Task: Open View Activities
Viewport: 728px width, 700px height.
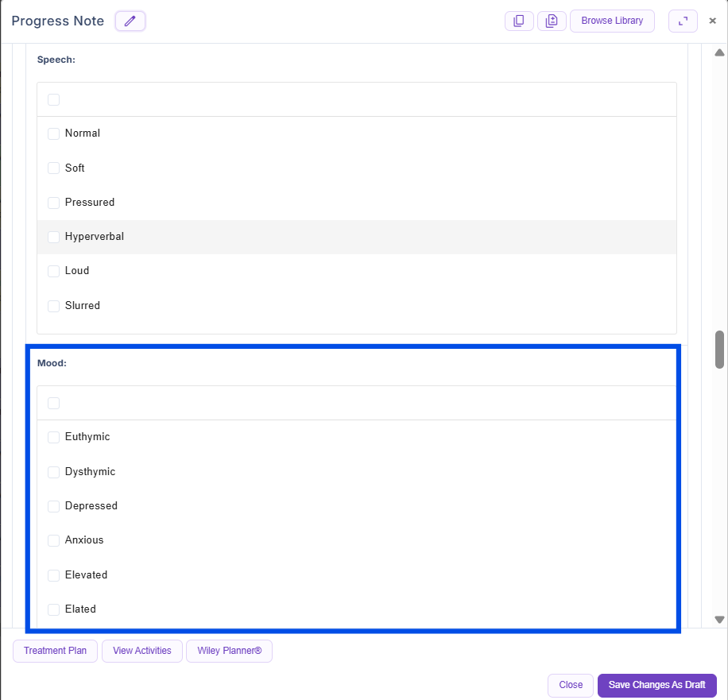Action: 142,651
